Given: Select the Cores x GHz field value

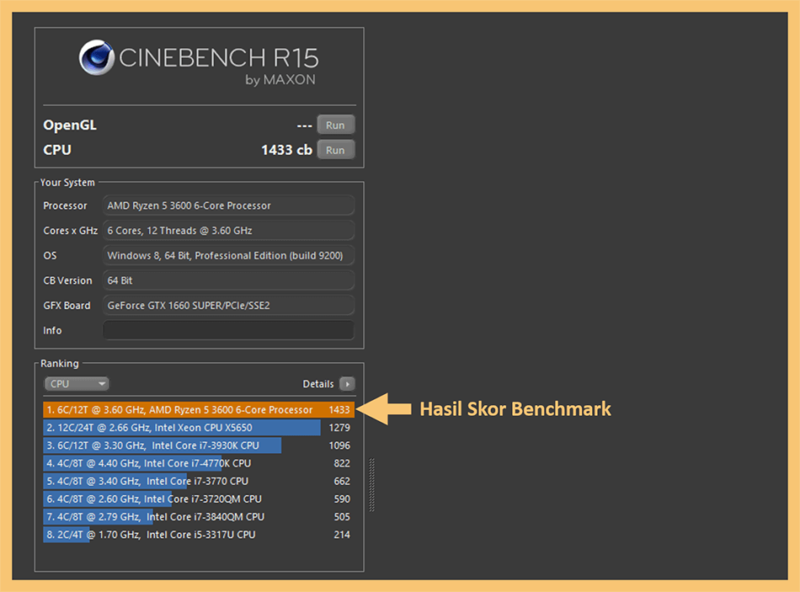Looking at the screenshot, I should (228, 231).
